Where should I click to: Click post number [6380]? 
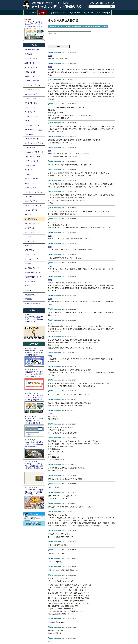coord(51,52)
